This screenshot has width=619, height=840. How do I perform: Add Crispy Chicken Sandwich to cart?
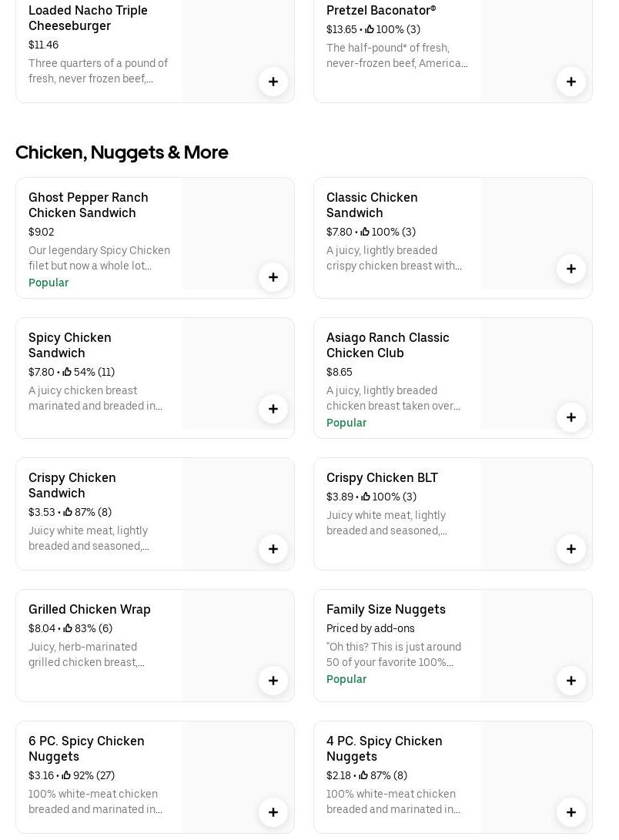pos(273,549)
